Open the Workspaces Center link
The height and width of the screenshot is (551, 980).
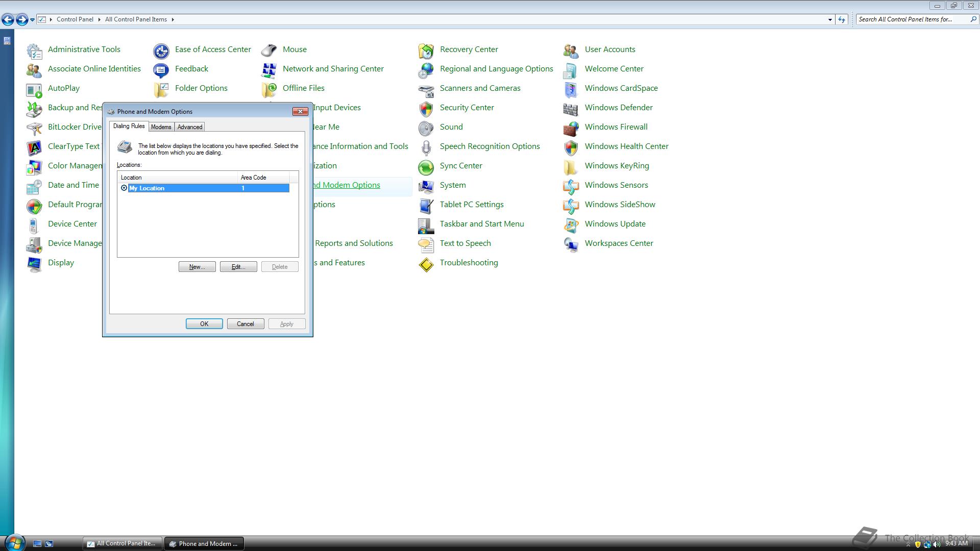619,243
